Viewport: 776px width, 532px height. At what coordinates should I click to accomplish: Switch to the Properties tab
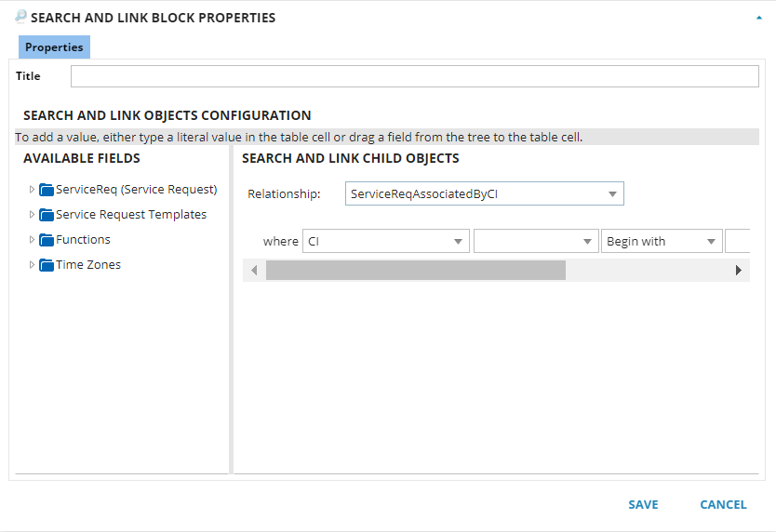(x=54, y=47)
